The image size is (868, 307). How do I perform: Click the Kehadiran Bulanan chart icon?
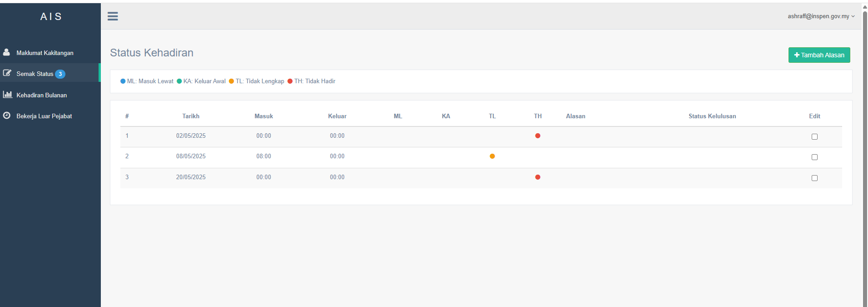point(7,95)
